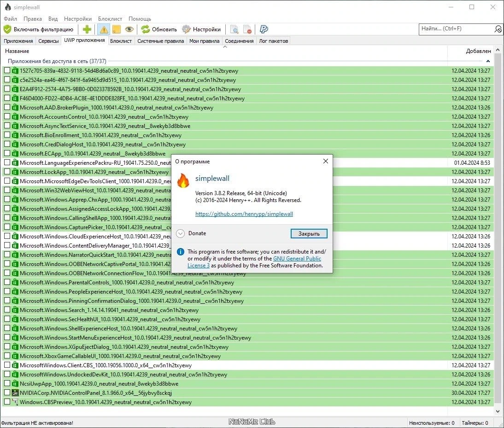Click the scrollbar down arrow of list
The width and height of the screenshot is (504, 428).
pos(498,411)
